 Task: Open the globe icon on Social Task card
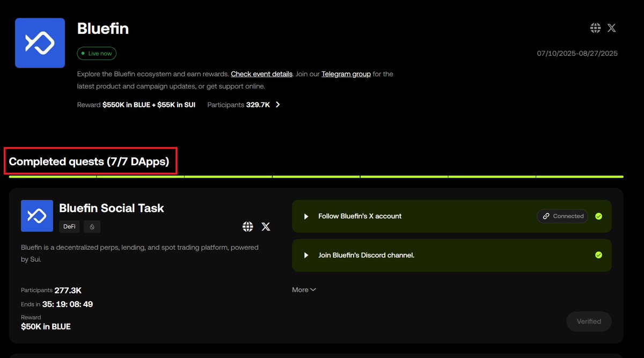click(x=247, y=227)
